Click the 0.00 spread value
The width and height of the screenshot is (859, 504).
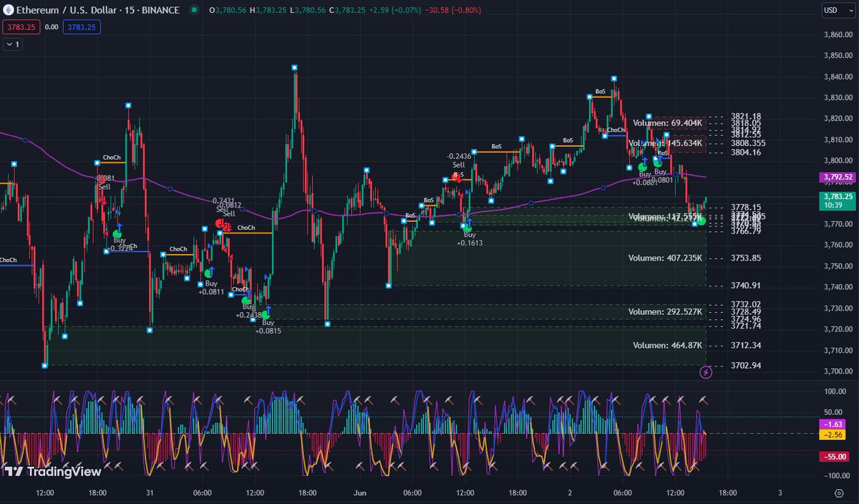pos(51,26)
